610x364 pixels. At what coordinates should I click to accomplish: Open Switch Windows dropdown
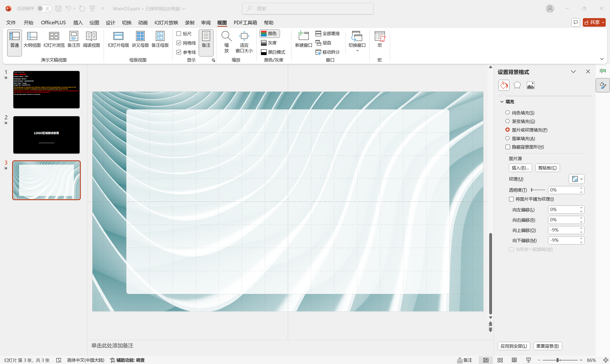(357, 42)
